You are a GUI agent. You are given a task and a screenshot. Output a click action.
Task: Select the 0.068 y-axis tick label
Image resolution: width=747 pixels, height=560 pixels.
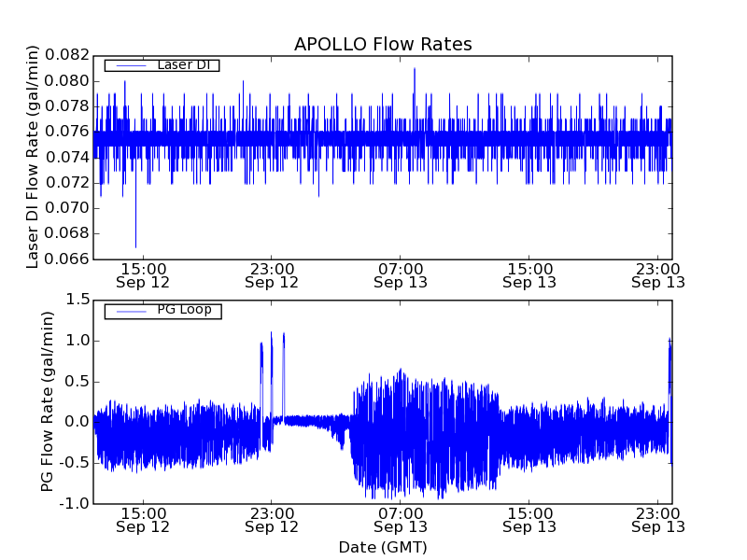coord(67,233)
